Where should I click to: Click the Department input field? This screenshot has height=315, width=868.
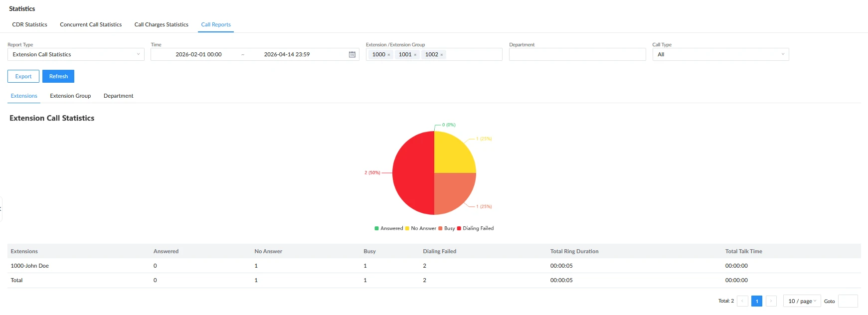point(577,54)
